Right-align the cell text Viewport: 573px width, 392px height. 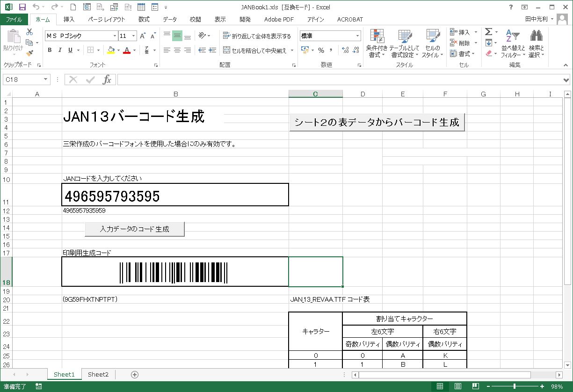pos(188,50)
